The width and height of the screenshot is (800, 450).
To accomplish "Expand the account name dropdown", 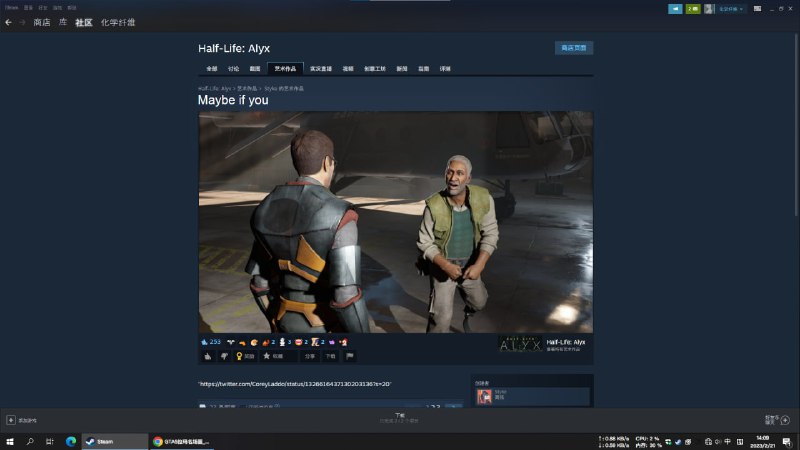I will [731, 9].
